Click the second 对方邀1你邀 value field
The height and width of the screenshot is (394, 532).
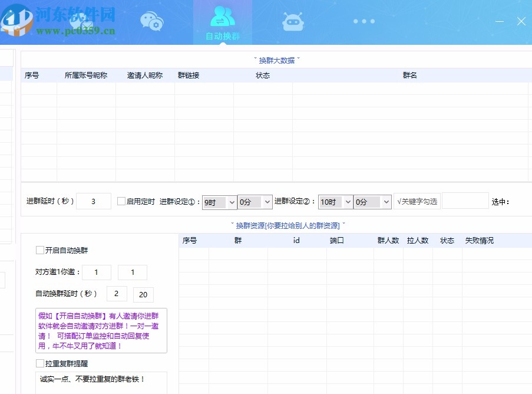(133, 272)
